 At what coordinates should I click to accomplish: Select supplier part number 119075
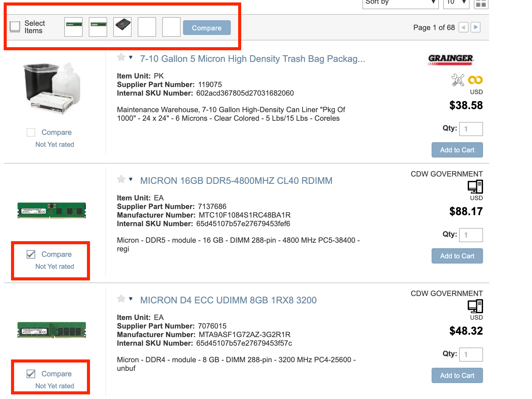point(210,85)
